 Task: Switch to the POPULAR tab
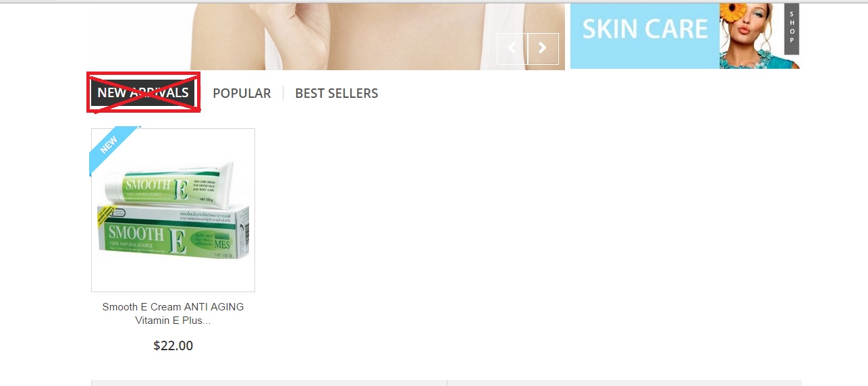(242, 93)
